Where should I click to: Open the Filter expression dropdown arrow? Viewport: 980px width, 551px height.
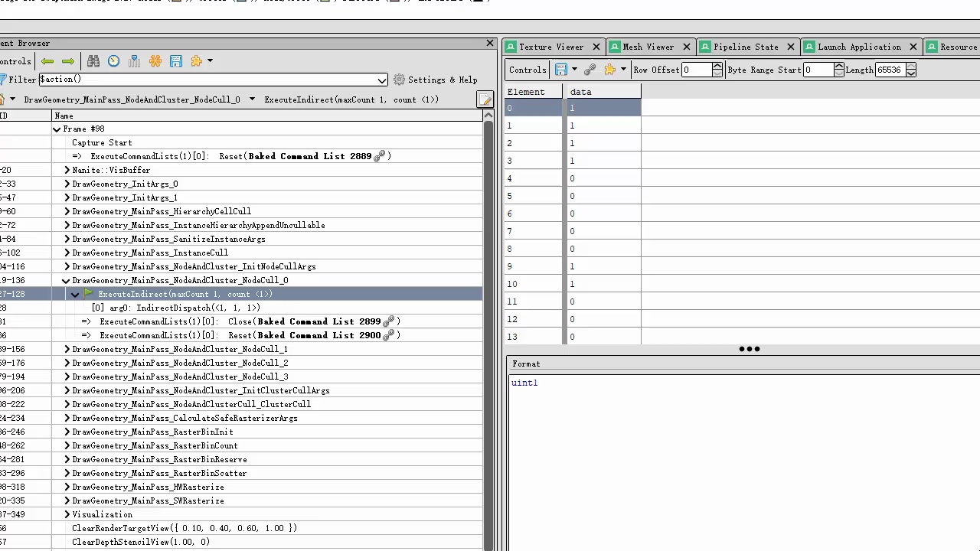click(382, 80)
